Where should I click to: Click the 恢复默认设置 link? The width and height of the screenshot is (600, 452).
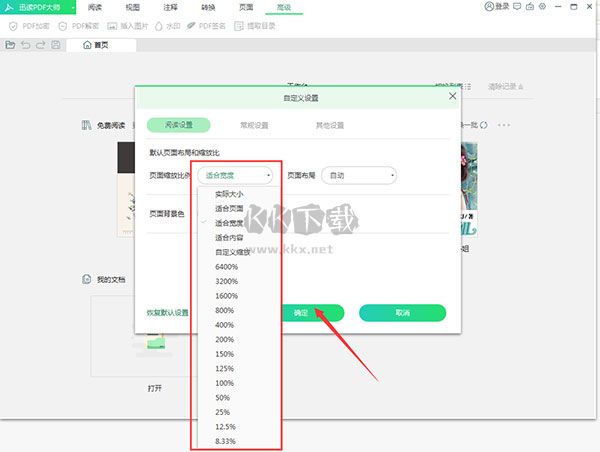168,313
